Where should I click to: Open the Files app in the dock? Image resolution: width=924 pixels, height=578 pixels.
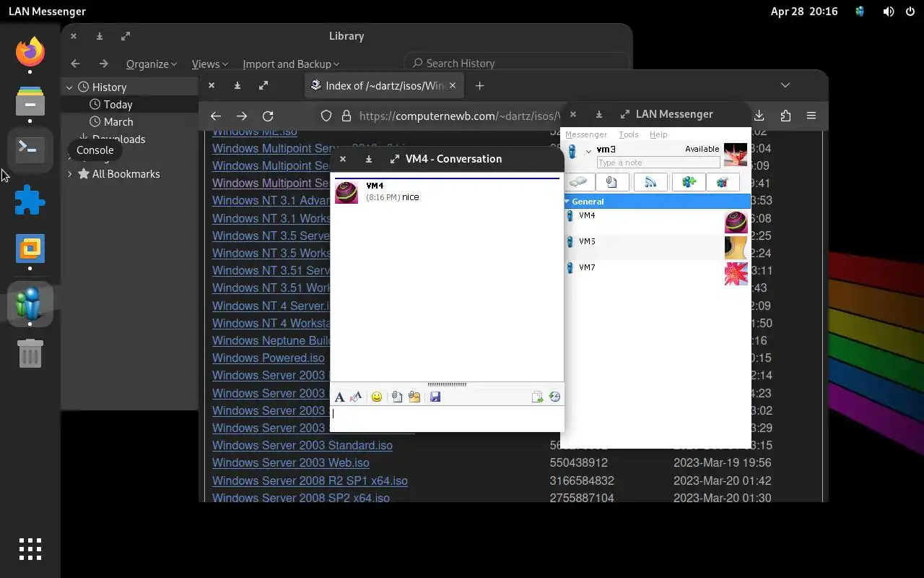pyautogui.click(x=30, y=101)
